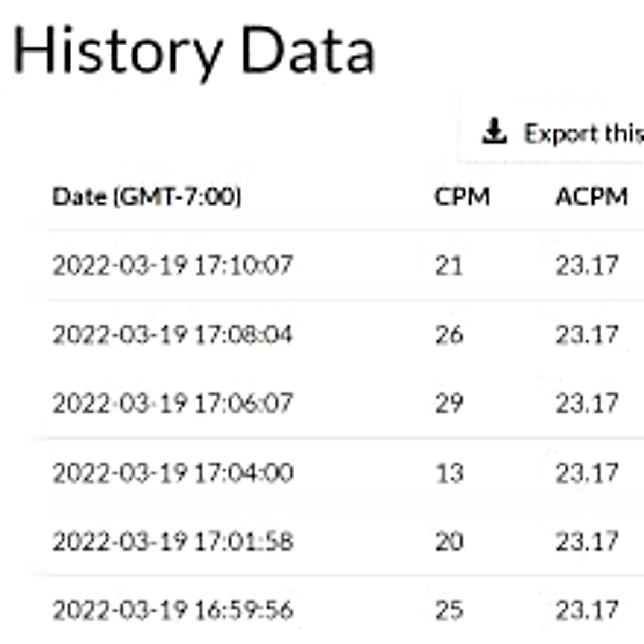The image size is (644, 644).
Task: Click the 2022-03-19 17:04:00 timestamp
Action: [172, 473]
